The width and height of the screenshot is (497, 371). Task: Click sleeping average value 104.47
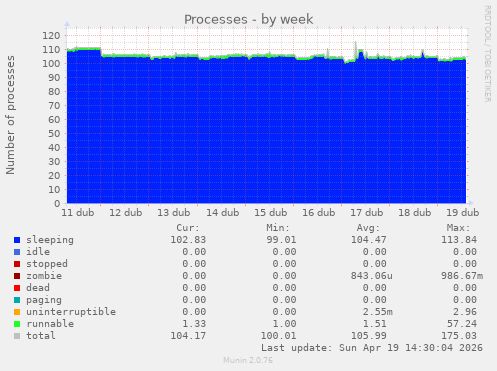coord(369,240)
